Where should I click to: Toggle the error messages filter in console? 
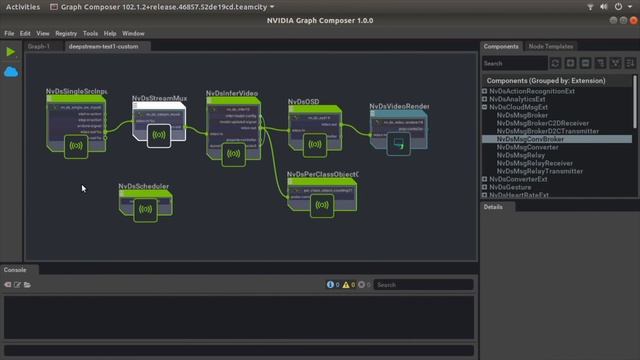point(364,284)
